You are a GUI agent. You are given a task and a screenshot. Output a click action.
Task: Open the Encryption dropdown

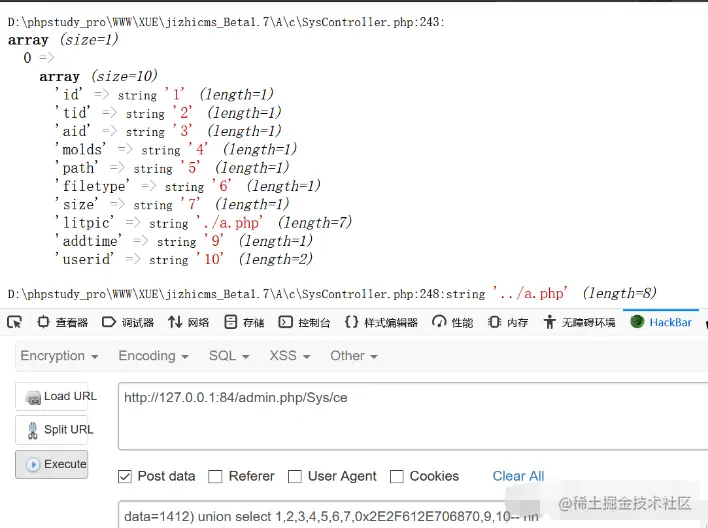[59, 356]
